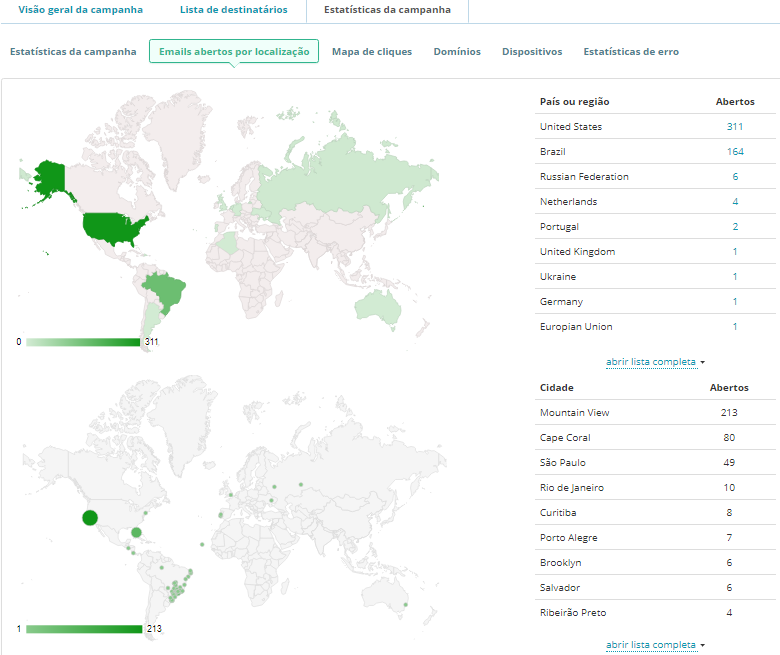Select Emails abertos por localização tab
Image resolution: width=780 pixels, height=655 pixels.
click(234, 52)
